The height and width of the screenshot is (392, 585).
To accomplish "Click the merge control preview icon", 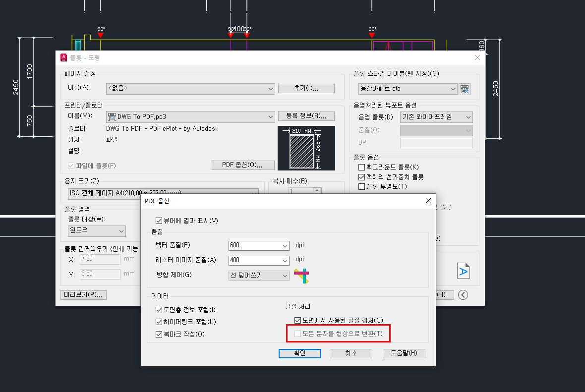I will pyautogui.click(x=301, y=276).
